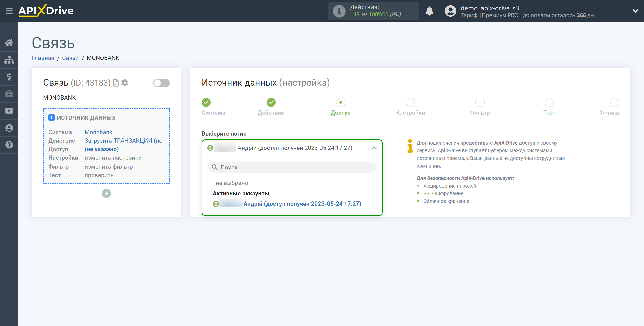Click проверить test text
Viewport: 644px width, 326px height.
tap(99, 175)
